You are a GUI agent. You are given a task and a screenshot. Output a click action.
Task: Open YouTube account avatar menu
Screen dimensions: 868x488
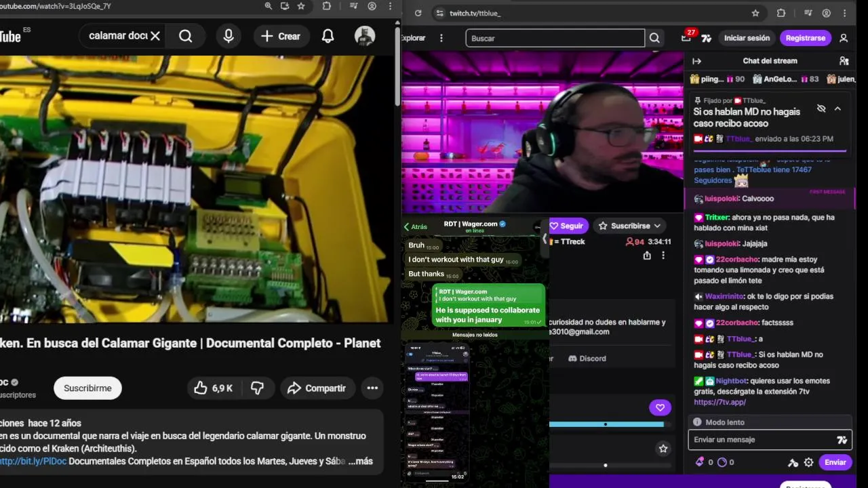point(365,36)
